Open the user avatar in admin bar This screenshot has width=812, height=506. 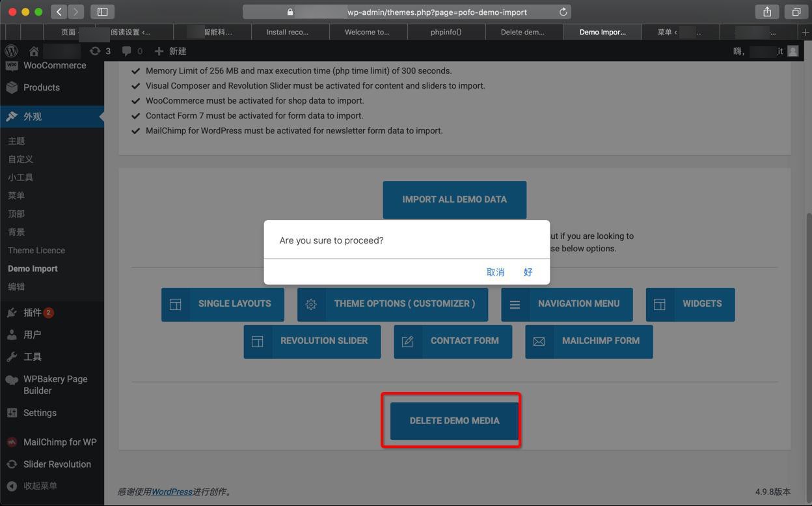click(x=792, y=51)
